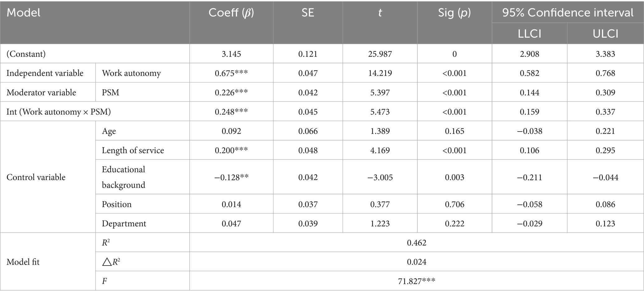This screenshot has width=644, height=296.
Task: Click the Coeff (β) column header
Action: 231,13
